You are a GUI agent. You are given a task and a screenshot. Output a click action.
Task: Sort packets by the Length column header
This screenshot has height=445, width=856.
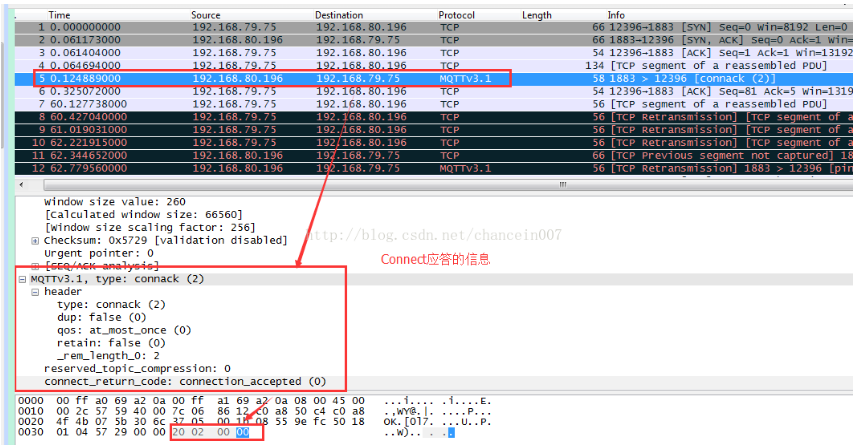click(x=537, y=15)
